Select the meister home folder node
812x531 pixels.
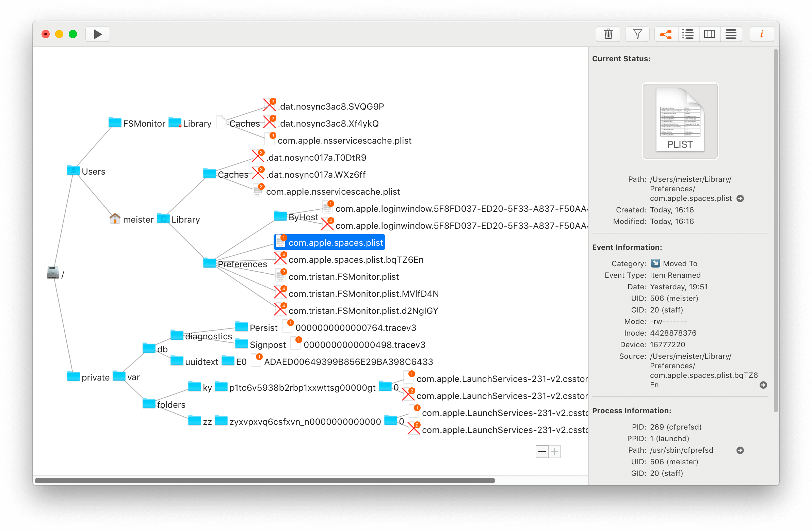click(137, 220)
